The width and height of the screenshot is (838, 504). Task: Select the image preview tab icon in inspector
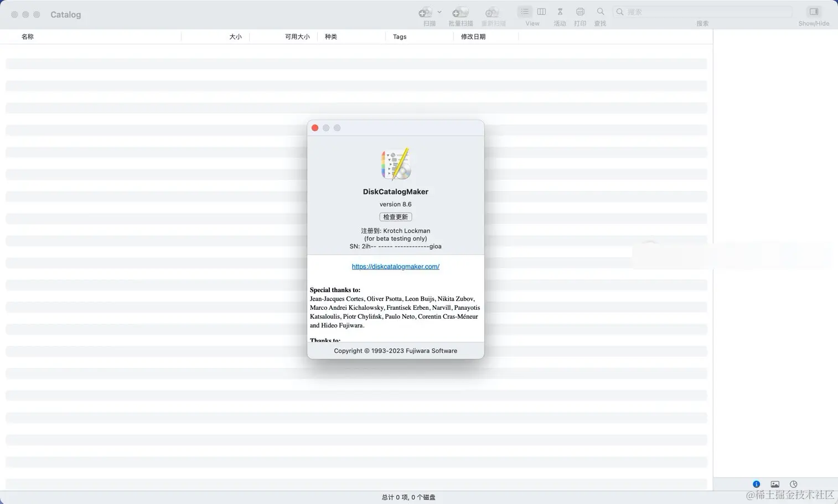click(x=775, y=484)
